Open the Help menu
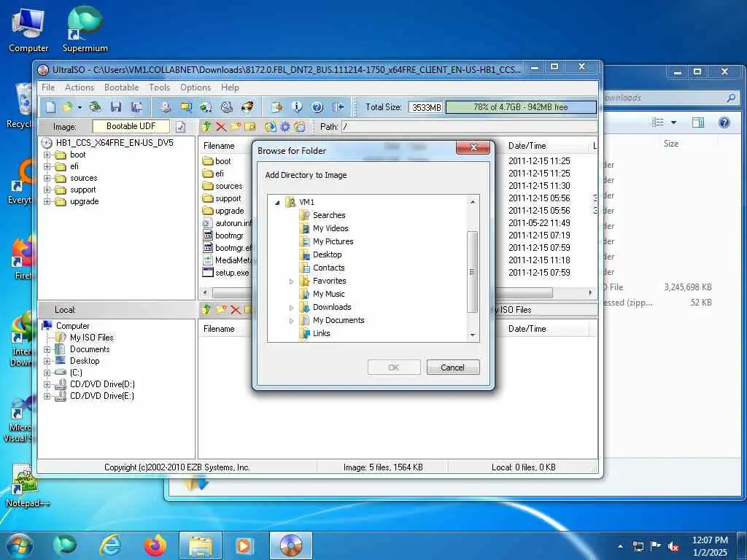 230,87
